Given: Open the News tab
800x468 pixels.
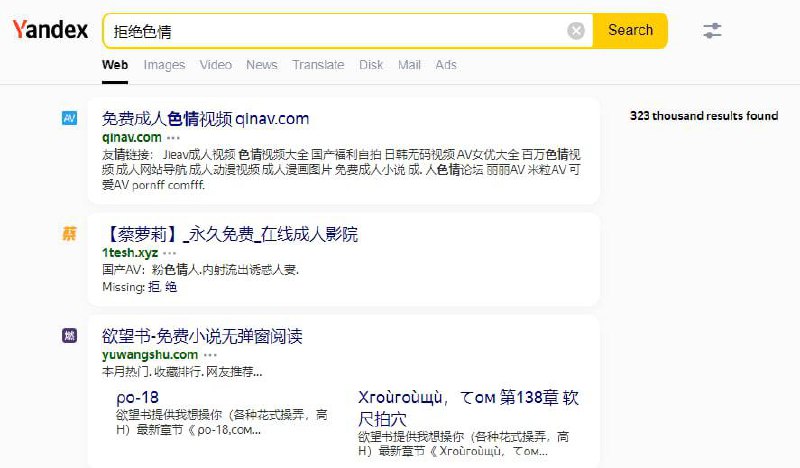Looking at the screenshot, I should click(x=262, y=65).
